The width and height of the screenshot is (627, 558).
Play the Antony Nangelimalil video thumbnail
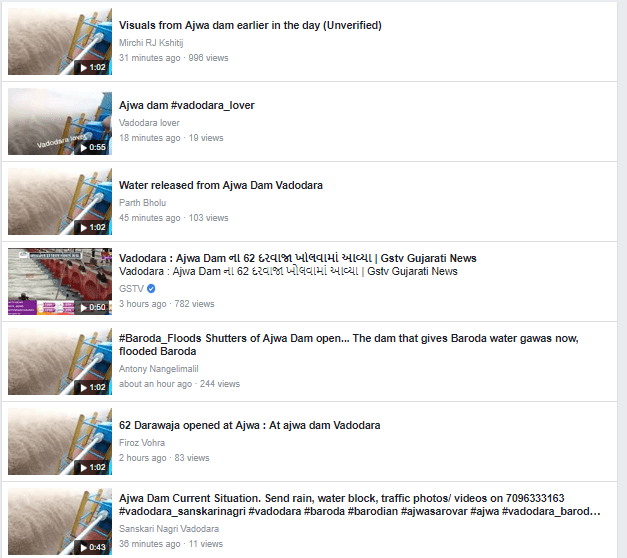pos(60,361)
